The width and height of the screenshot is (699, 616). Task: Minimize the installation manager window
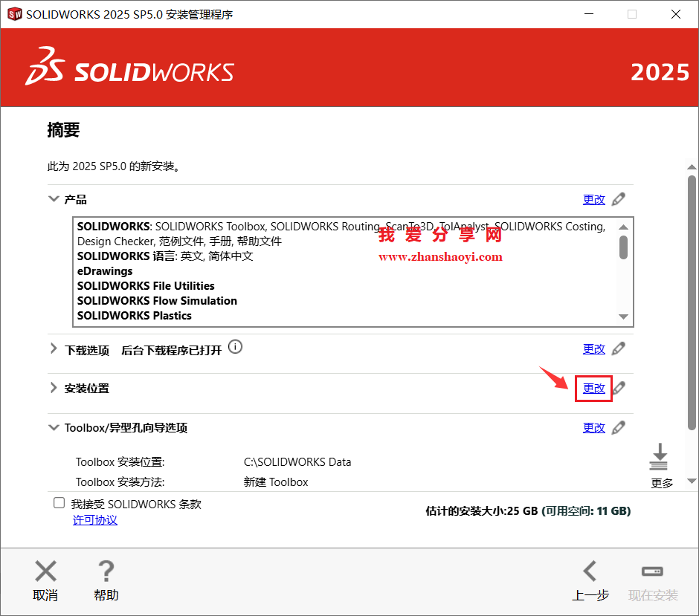coord(589,14)
